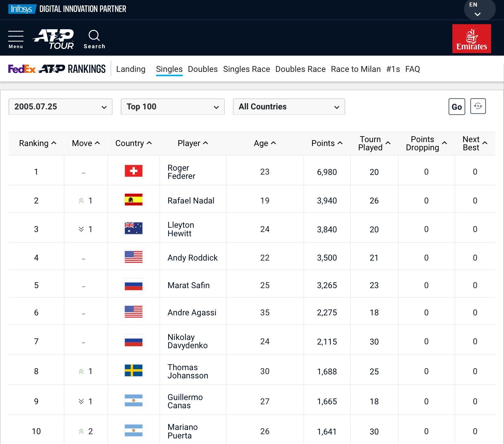Sort the table by Ranking column
504x444 pixels.
37,143
